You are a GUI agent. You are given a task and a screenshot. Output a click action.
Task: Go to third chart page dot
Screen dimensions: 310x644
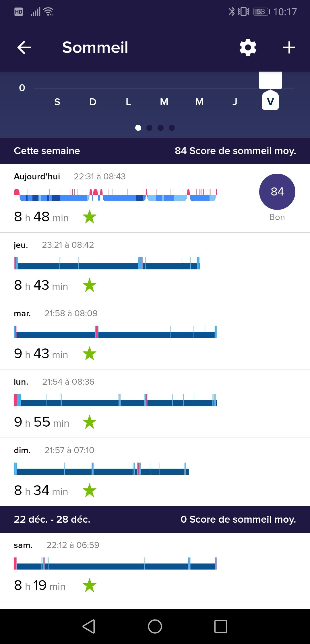pos(160,128)
